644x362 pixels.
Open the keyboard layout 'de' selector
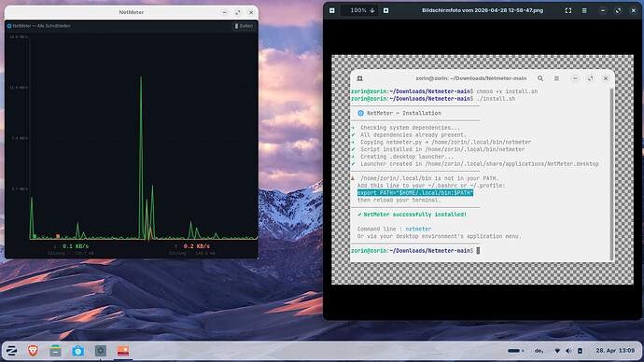coord(539,351)
